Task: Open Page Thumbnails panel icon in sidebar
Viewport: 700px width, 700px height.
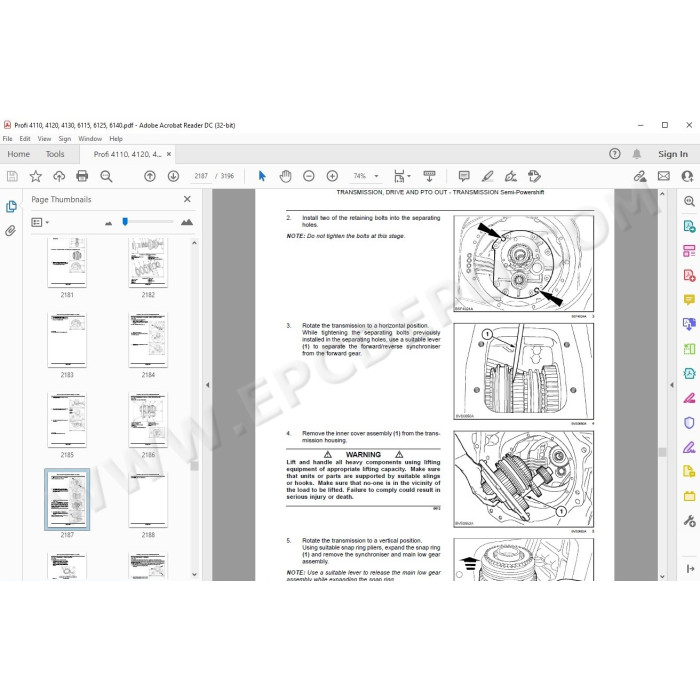Action: coord(11,207)
